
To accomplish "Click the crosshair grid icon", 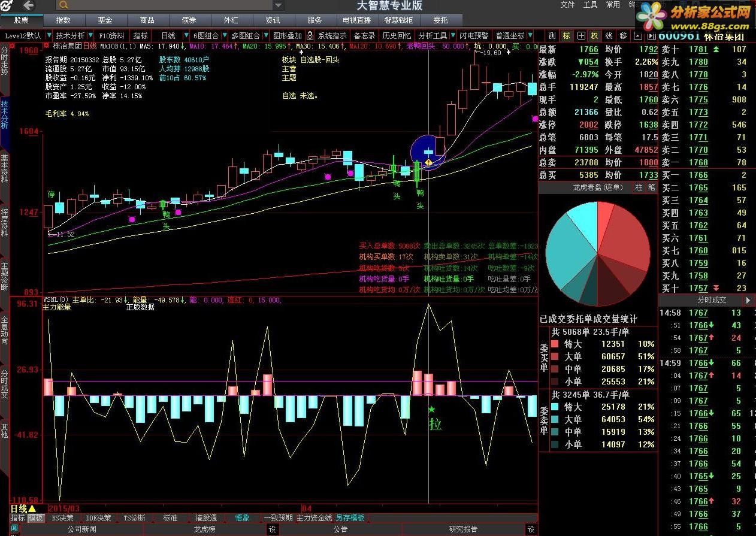I will [x=582, y=36].
